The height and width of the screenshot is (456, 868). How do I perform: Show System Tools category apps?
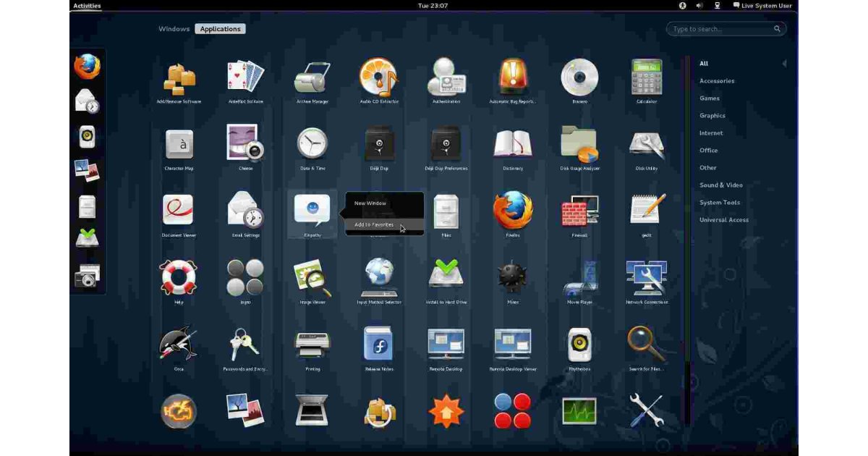719,203
